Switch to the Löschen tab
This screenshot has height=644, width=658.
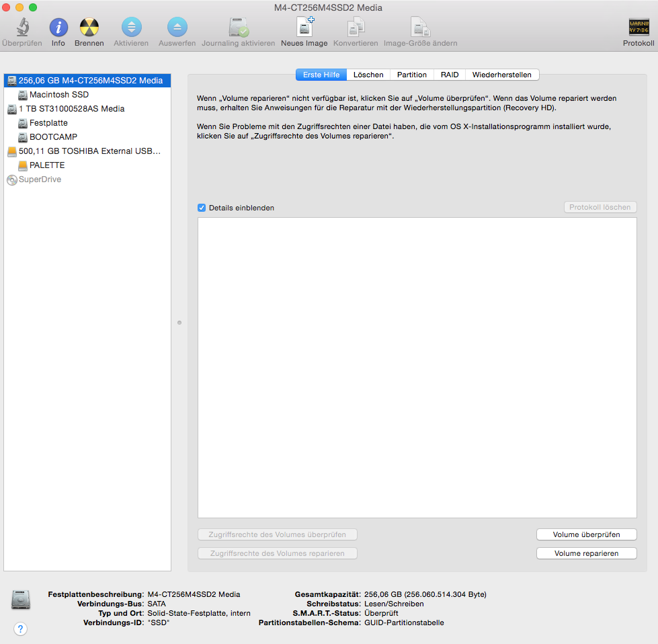(368, 75)
